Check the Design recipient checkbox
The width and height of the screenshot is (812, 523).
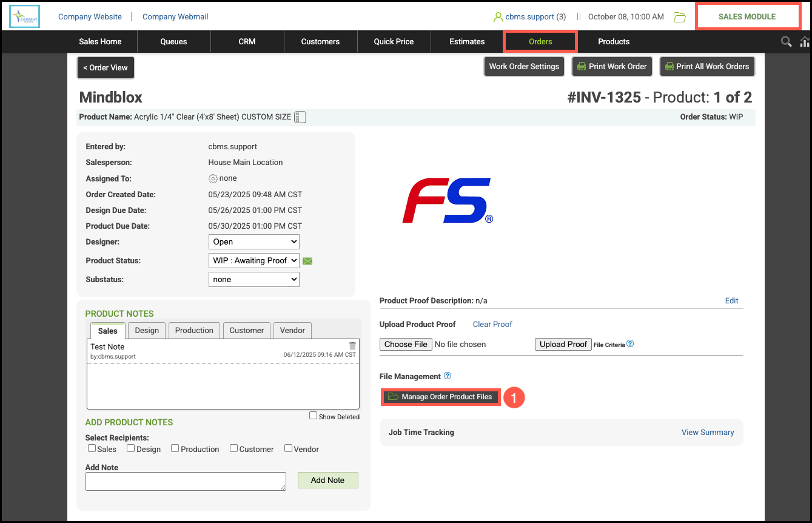point(131,448)
